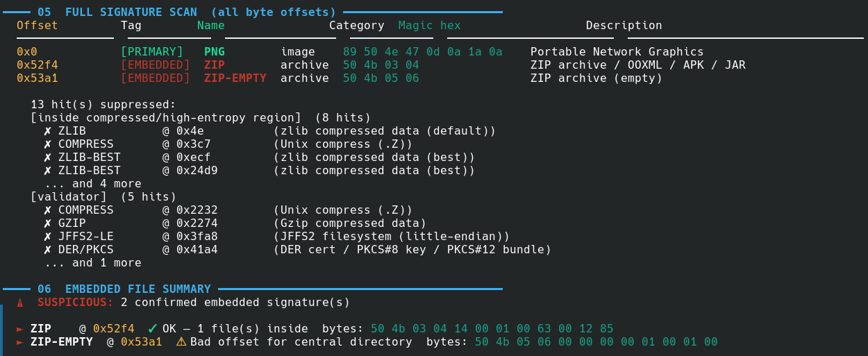This screenshot has width=868, height=356.
Task: Click the X mark beside COMPRESS at 0x3c7
Action: pos(48,144)
